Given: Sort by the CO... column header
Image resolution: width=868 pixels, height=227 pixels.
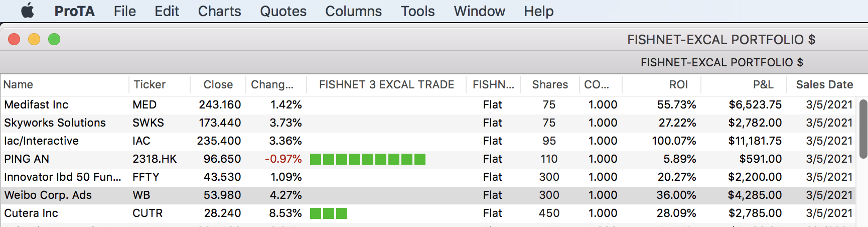Looking at the screenshot, I should [601, 84].
